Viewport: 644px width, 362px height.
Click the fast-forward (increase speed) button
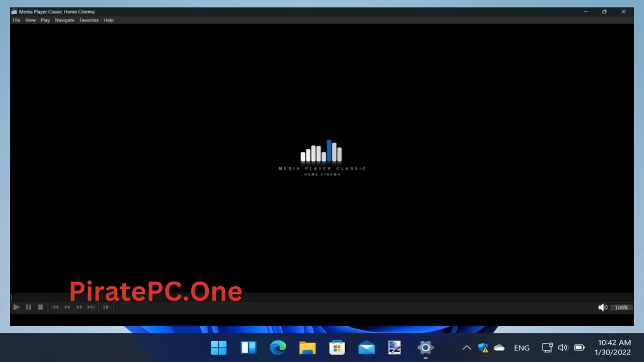[79, 307]
